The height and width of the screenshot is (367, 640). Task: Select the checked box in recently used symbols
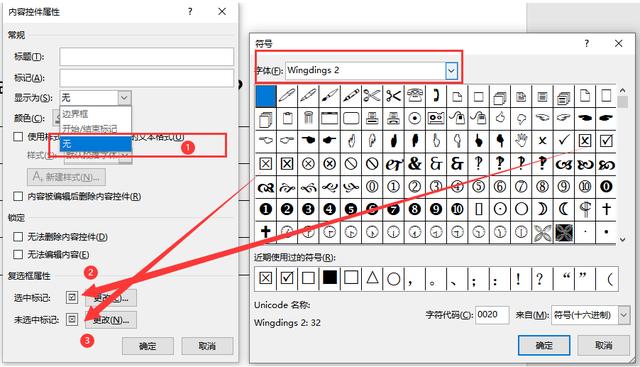287,278
